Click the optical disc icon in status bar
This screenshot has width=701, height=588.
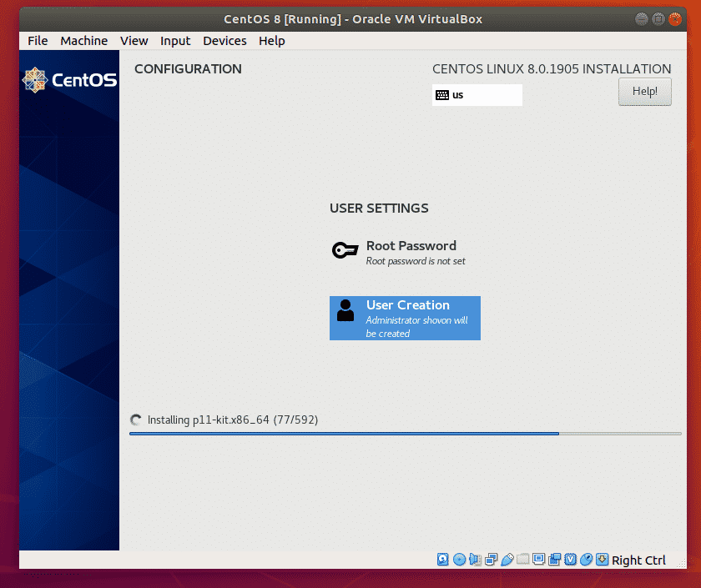point(459,560)
